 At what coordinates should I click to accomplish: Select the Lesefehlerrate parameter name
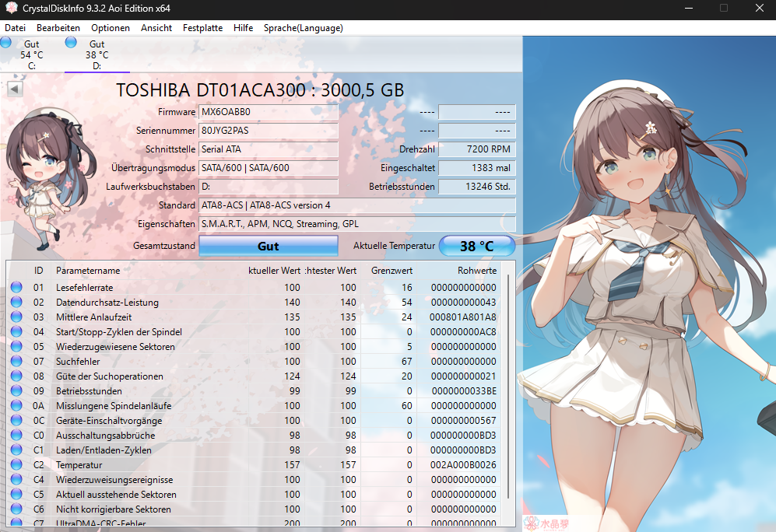pos(85,287)
